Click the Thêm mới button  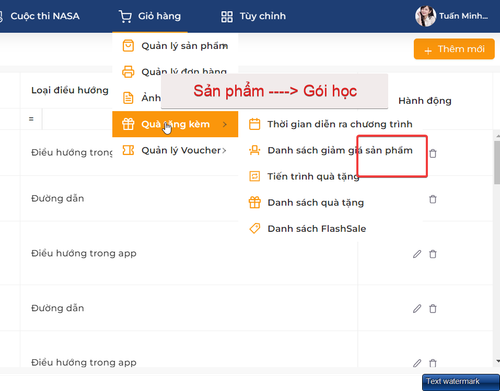[454, 49]
